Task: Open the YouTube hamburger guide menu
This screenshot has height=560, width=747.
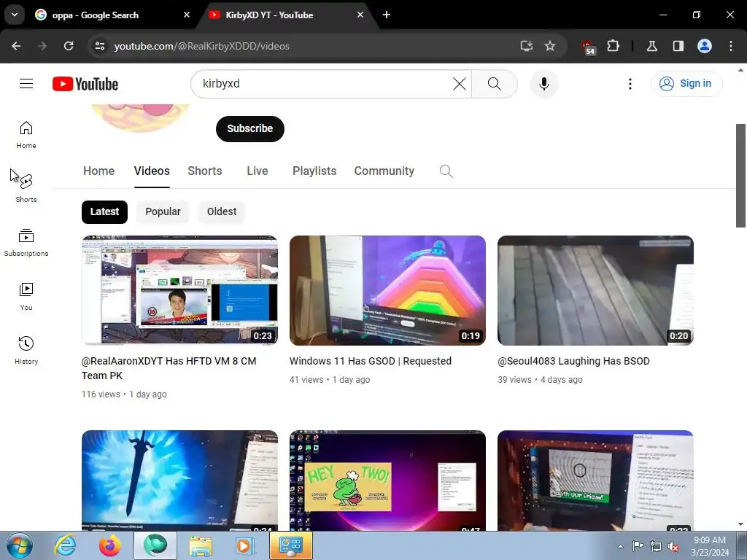Action: coord(26,84)
